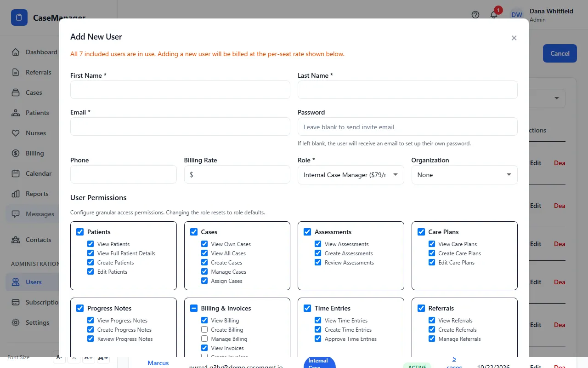Click the Phone input field
This screenshot has width=588, height=368.
click(123, 175)
